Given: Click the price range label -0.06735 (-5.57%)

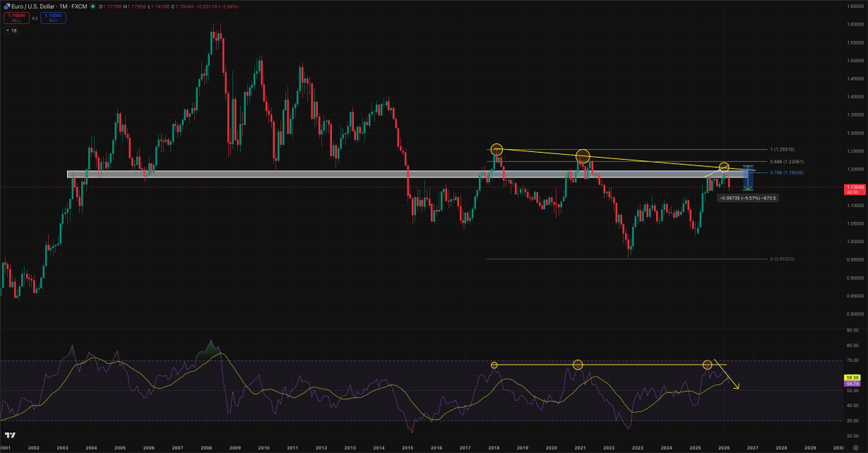Looking at the screenshot, I should point(747,197).
